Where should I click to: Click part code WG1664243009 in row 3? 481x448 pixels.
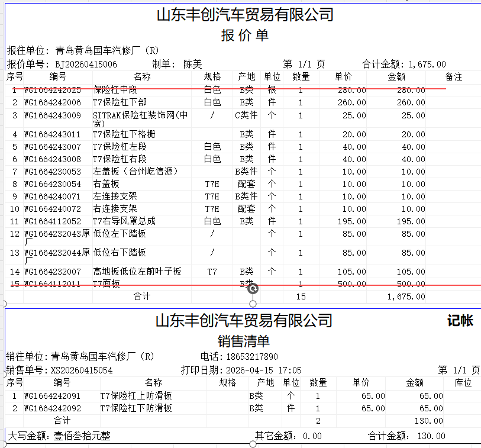(52, 115)
